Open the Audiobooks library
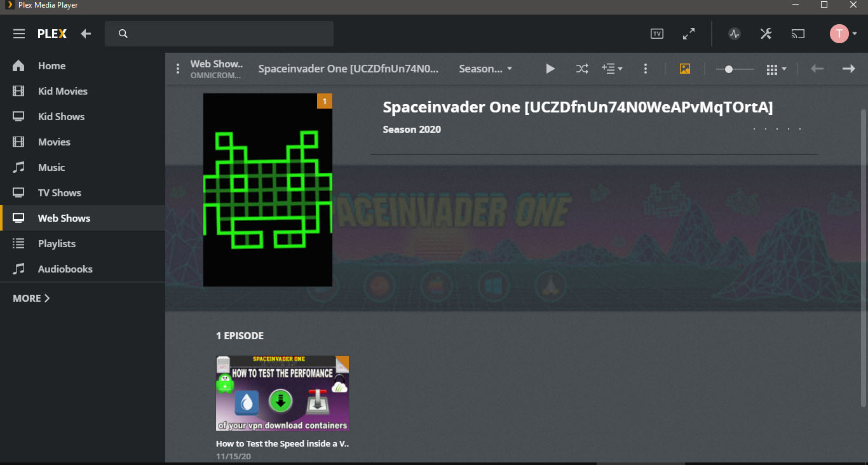Image resolution: width=868 pixels, height=465 pixels. [83, 269]
